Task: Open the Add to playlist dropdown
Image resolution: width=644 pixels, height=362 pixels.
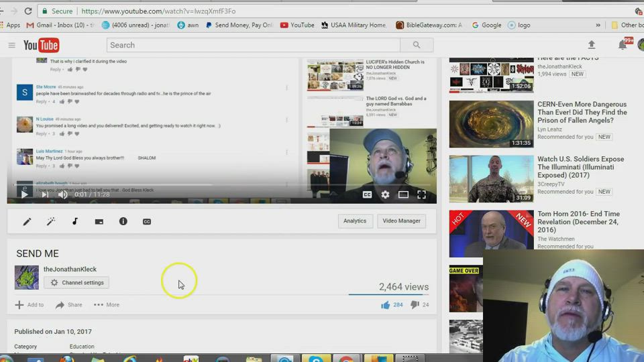Action: pos(30,305)
